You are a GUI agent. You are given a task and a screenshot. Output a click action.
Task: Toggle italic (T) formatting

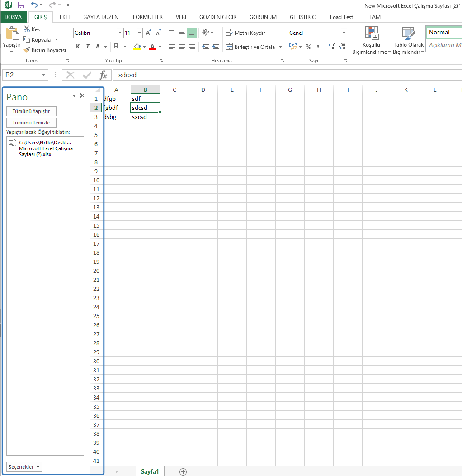(x=88, y=47)
